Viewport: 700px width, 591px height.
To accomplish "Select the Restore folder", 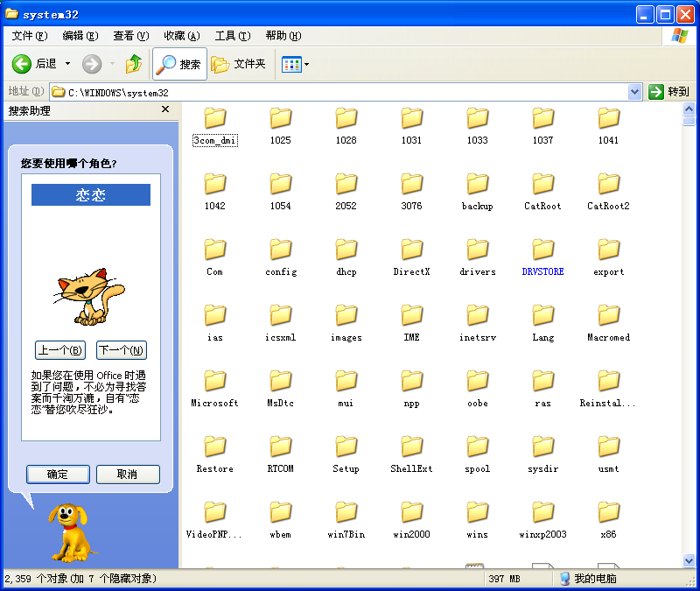I will click(214, 455).
